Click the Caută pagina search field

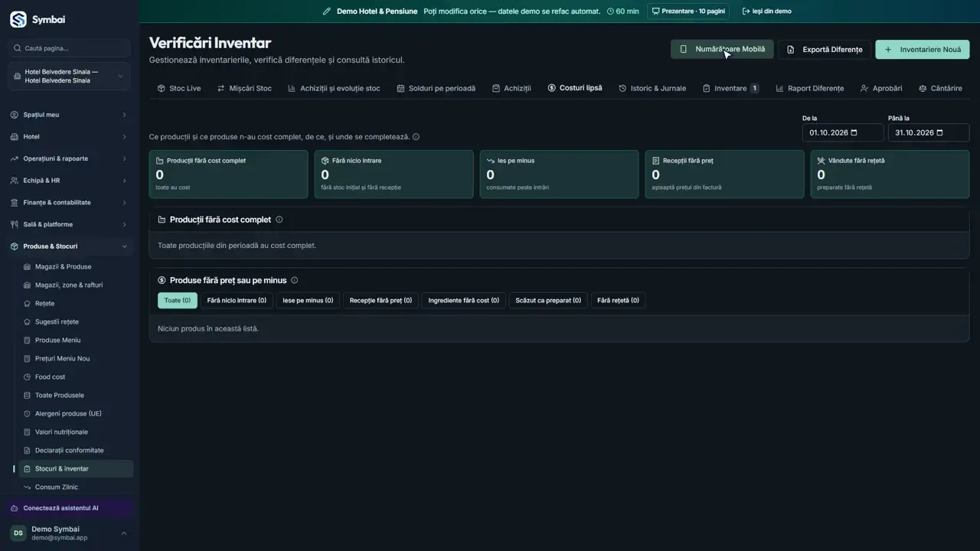point(69,48)
